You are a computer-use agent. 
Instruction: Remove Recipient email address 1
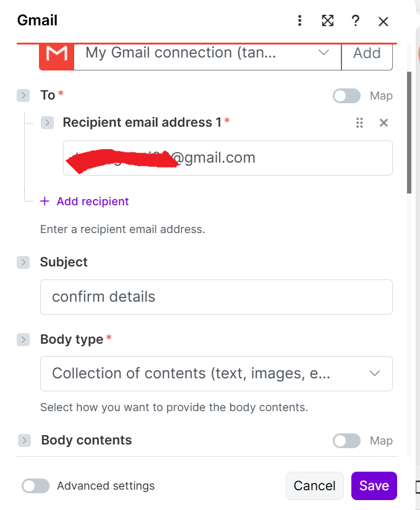pos(384,123)
